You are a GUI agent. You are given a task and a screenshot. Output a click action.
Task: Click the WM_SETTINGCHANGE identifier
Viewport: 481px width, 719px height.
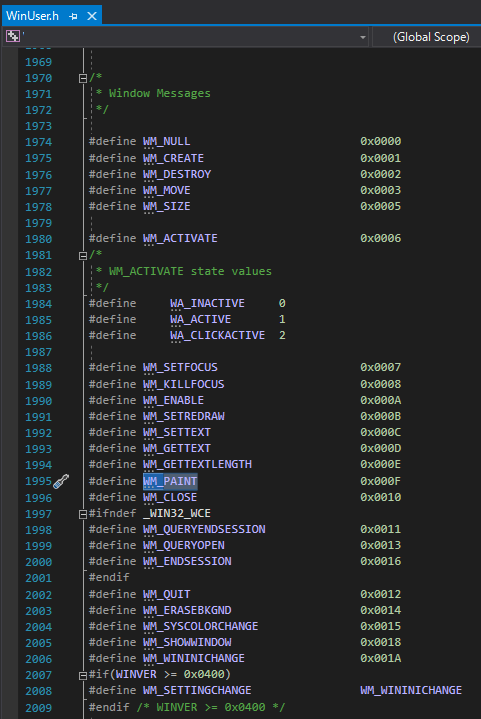[x=197, y=690]
